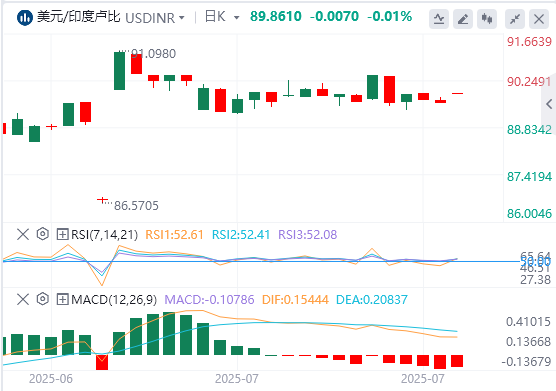Click the 87.4194 price axis label
556x391 pixels.
(x=529, y=177)
